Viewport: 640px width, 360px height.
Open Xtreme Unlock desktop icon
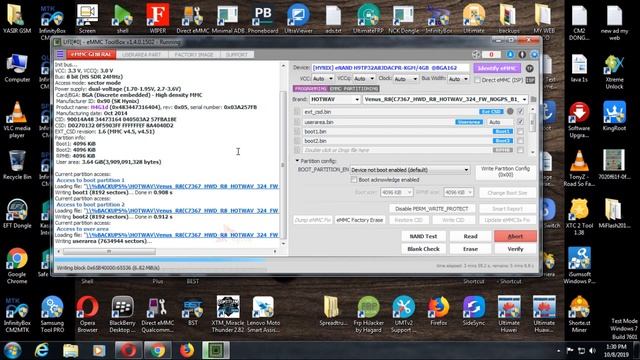point(614,71)
